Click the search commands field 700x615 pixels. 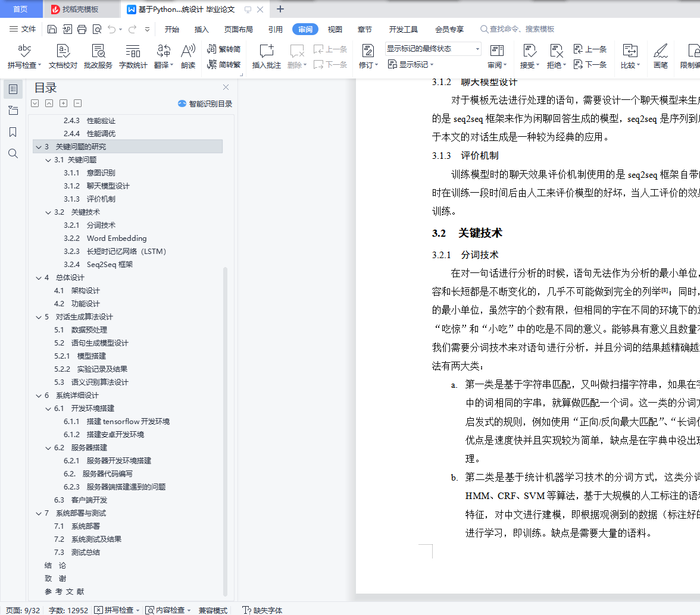[517, 29]
